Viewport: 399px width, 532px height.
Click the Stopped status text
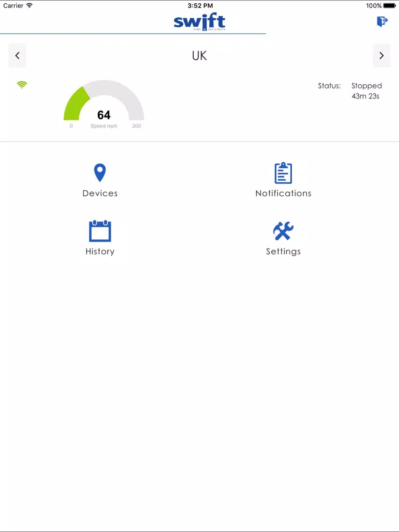pyautogui.click(x=366, y=86)
